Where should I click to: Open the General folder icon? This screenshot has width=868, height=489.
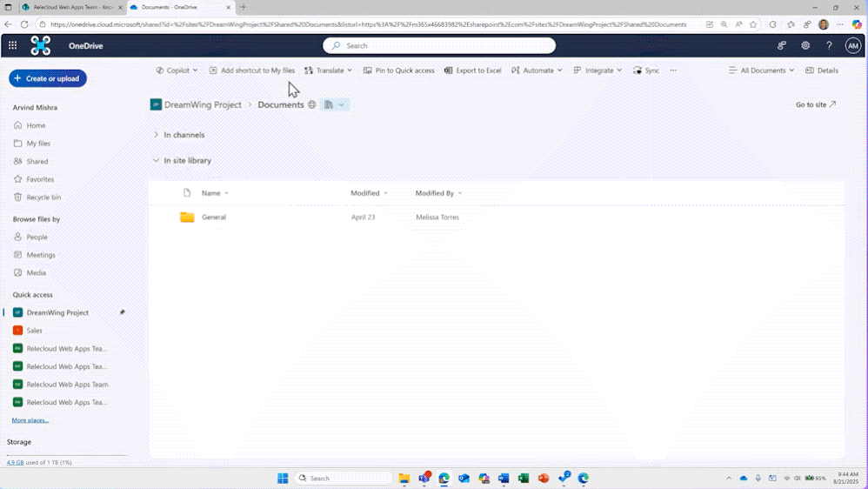point(187,217)
